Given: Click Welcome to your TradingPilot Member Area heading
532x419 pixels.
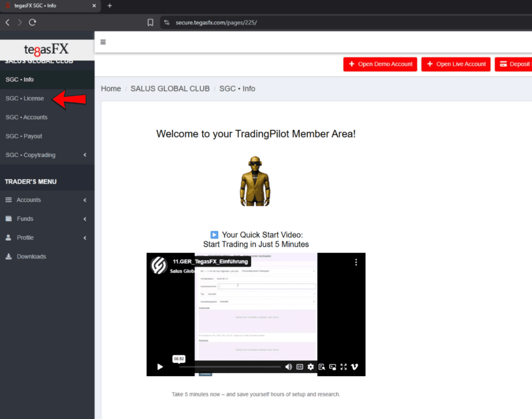Looking at the screenshot, I should pyautogui.click(x=256, y=134).
